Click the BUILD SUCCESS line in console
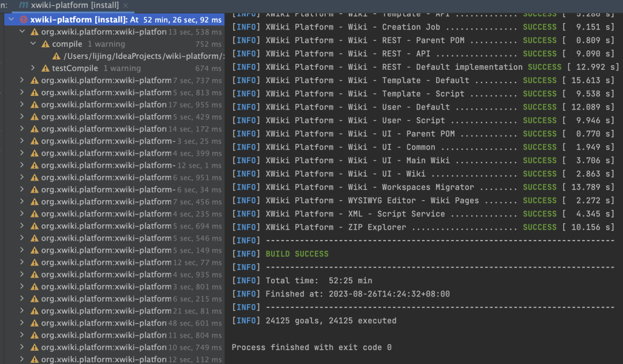Viewport: 623px width, 364px height. pyautogui.click(x=297, y=254)
